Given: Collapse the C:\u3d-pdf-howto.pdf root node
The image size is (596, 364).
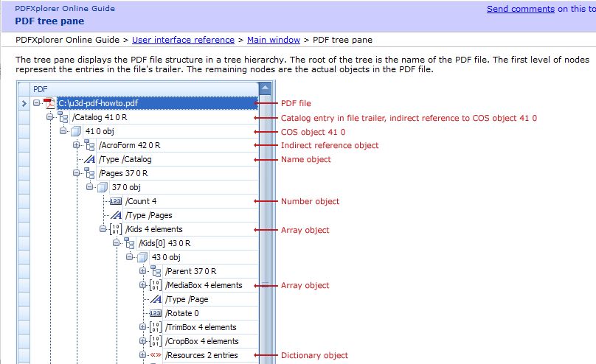Looking at the screenshot, I should pos(36,103).
